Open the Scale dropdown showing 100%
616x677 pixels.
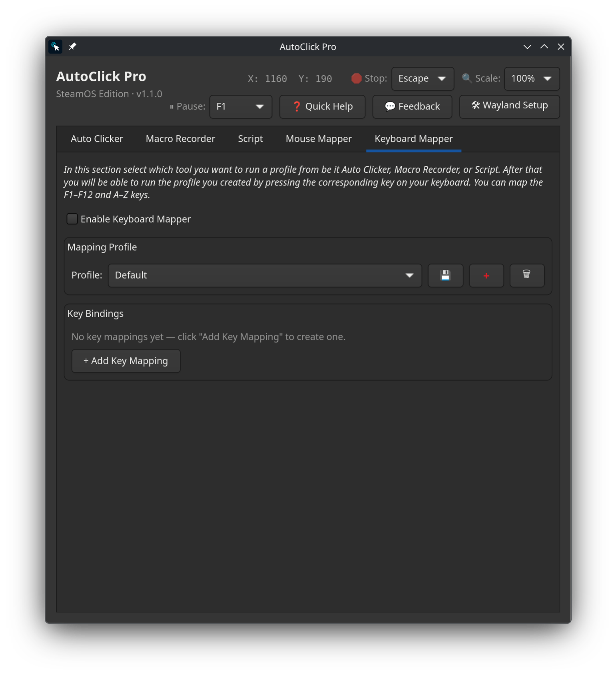532,79
